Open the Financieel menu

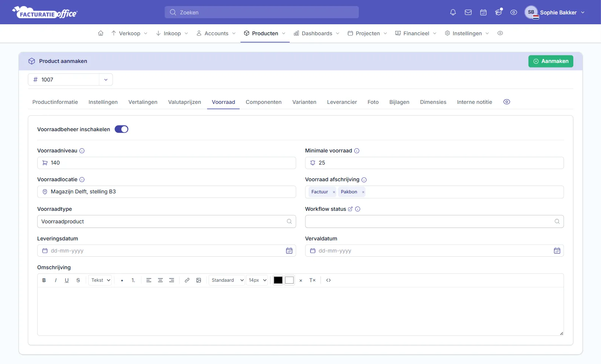pyautogui.click(x=416, y=33)
